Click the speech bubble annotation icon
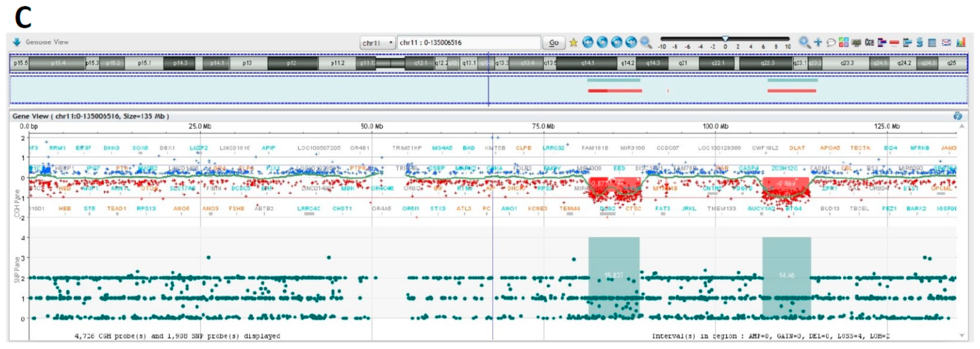 click(831, 43)
